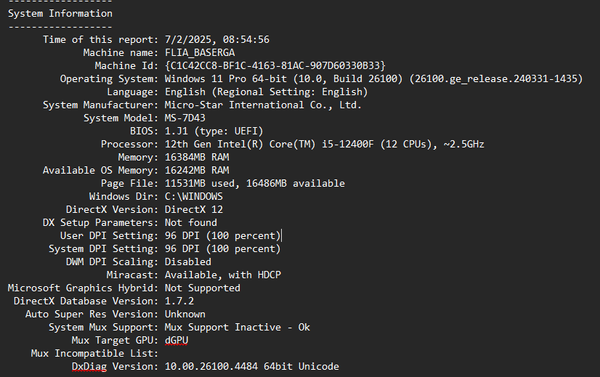Click the misspelled word dGPU

(x=176, y=340)
